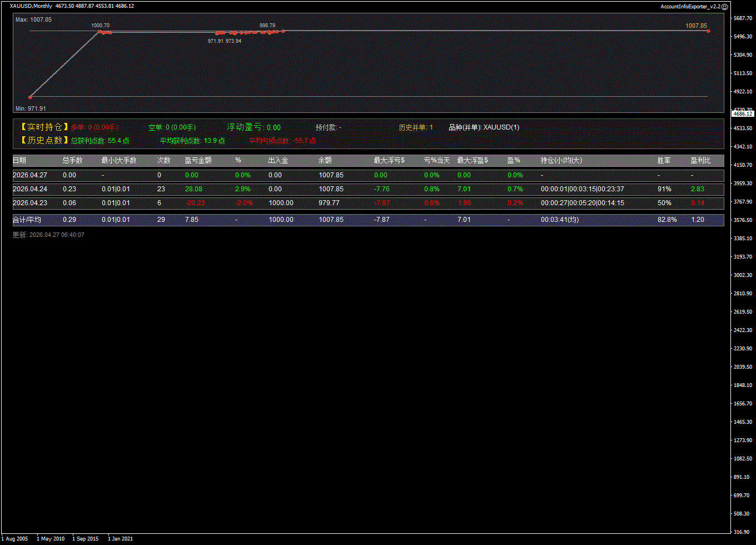
Task: Click the 1 Aug 2005 date on the time axis
Action: point(16,538)
